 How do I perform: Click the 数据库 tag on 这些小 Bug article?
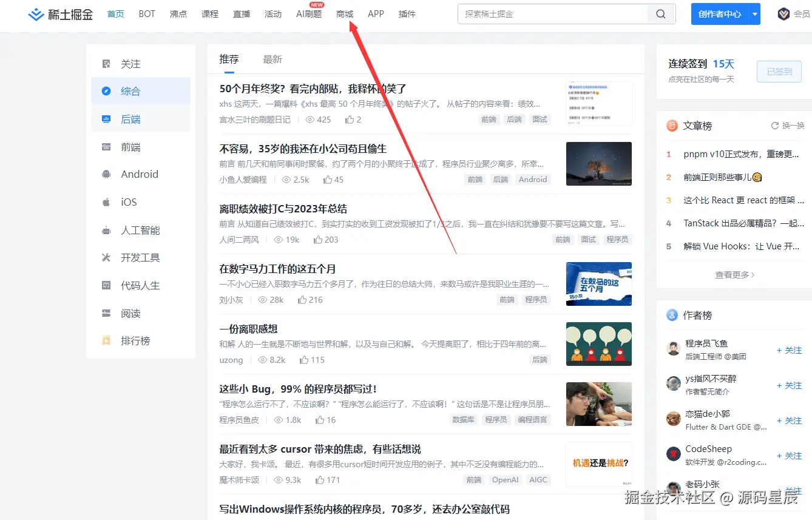(464, 420)
